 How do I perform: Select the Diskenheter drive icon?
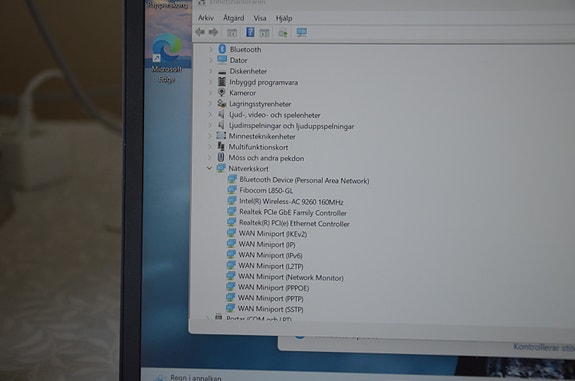[222, 72]
